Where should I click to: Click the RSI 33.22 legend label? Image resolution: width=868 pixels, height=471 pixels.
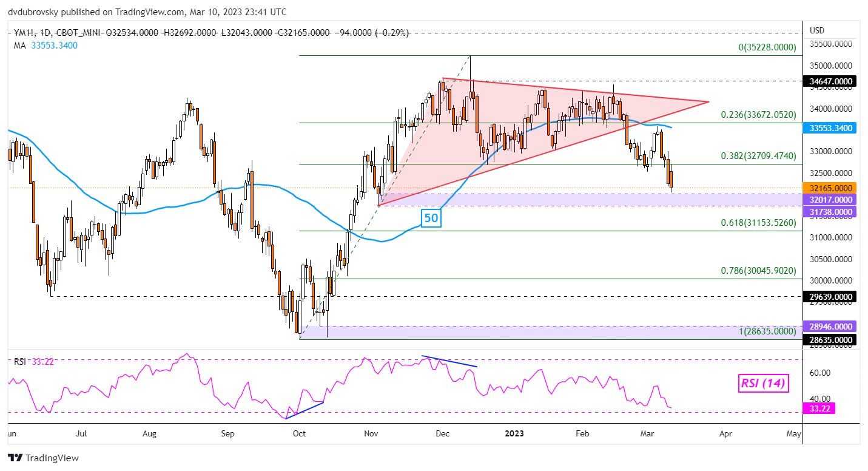35,362
